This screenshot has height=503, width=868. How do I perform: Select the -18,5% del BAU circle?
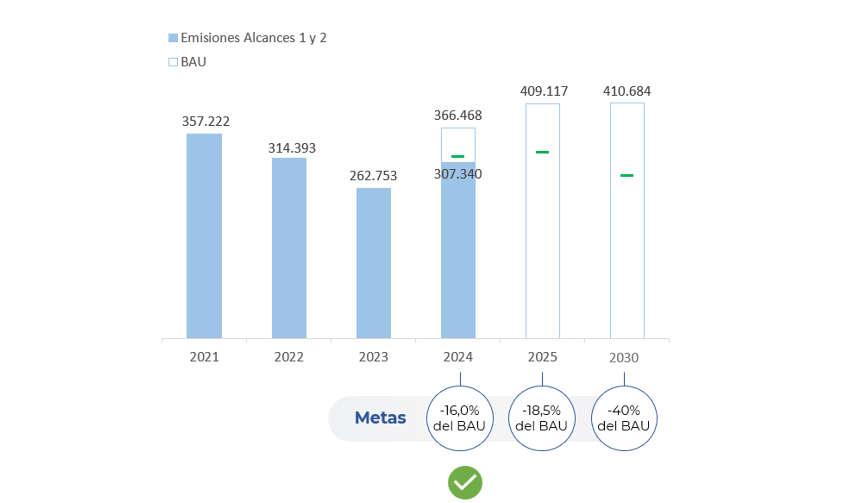(x=541, y=418)
